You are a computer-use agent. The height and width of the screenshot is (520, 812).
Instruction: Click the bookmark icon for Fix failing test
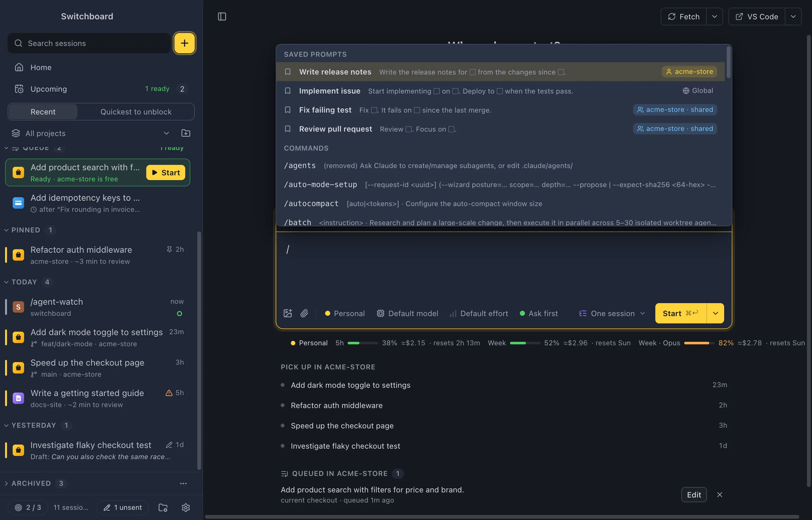tap(288, 110)
